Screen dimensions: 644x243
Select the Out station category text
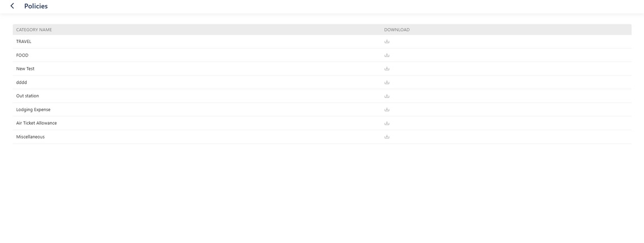pos(27,96)
